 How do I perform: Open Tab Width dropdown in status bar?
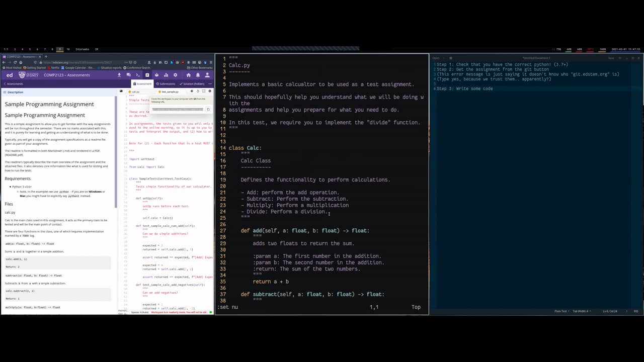(x=581, y=311)
